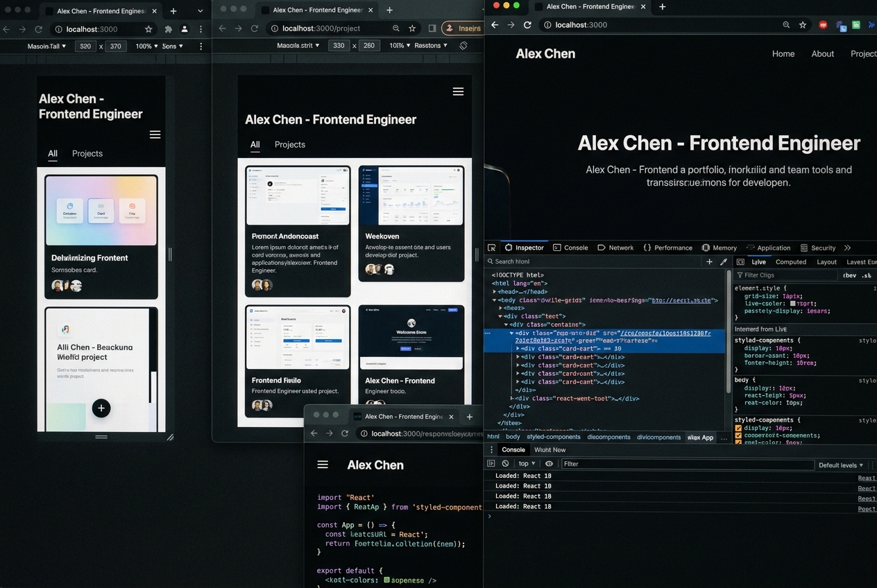Tap the round plus button in left preview
The image size is (877, 588).
tap(101, 408)
